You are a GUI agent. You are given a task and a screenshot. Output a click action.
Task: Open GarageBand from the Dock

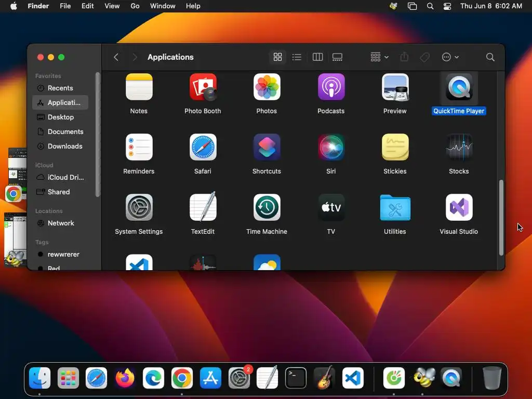pyautogui.click(x=324, y=378)
